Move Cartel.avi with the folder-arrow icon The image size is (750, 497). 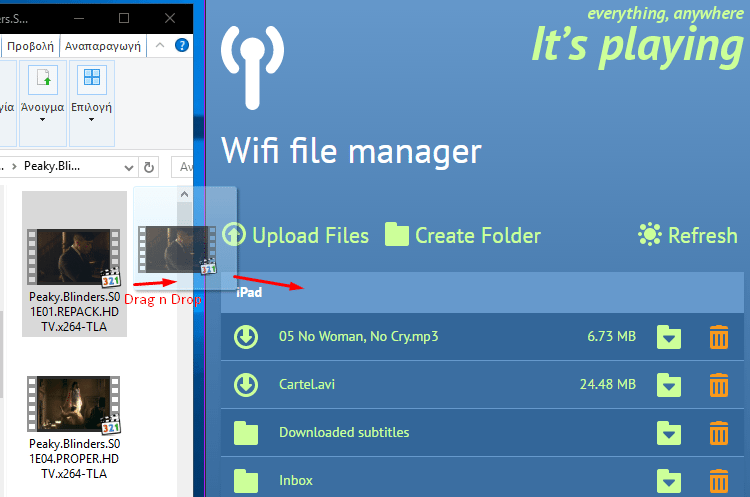tap(669, 385)
